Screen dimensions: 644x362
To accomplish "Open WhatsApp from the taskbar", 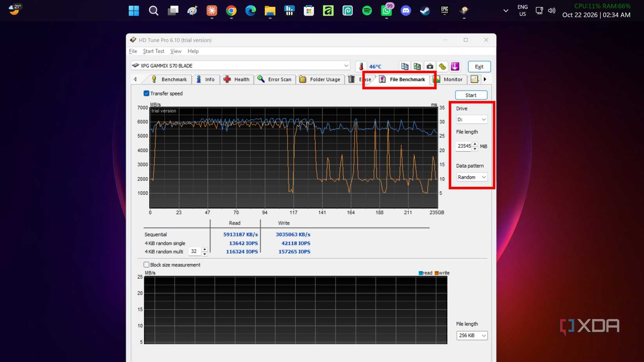I will click(x=386, y=11).
